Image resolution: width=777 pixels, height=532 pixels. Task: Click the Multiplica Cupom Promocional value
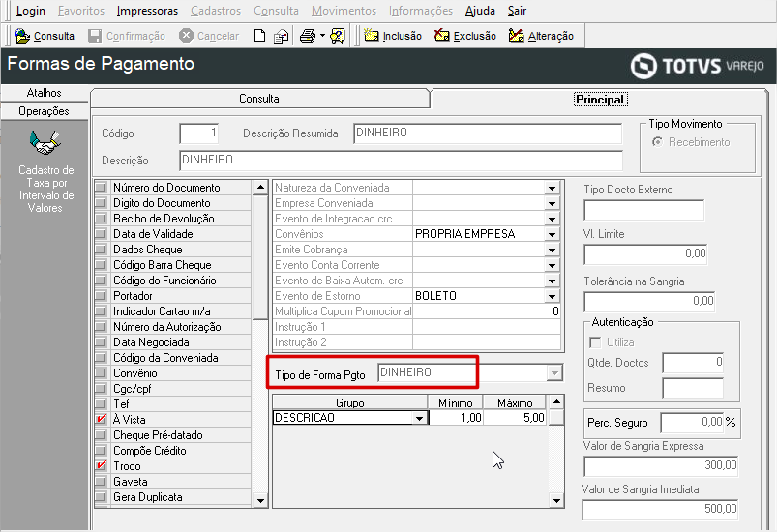coord(486,311)
